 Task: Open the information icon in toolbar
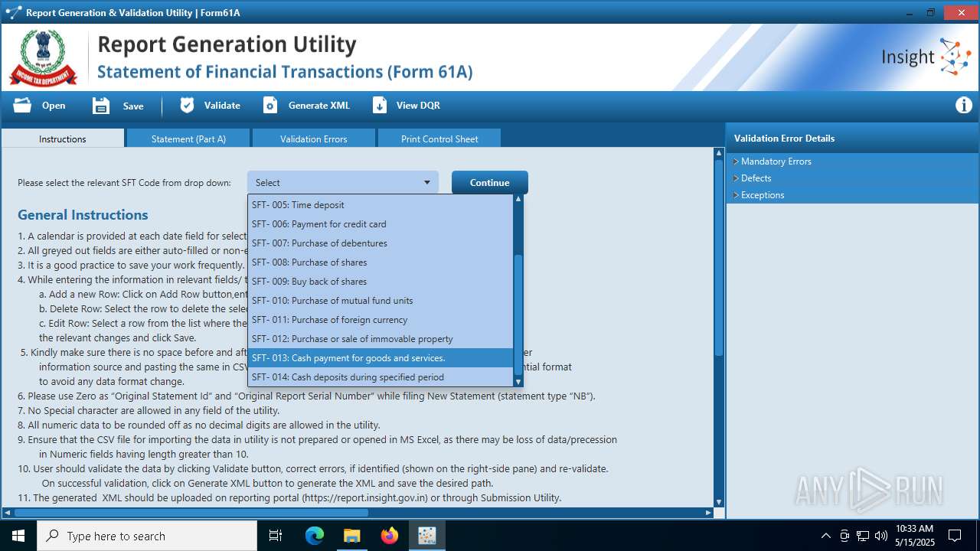point(964,106)
